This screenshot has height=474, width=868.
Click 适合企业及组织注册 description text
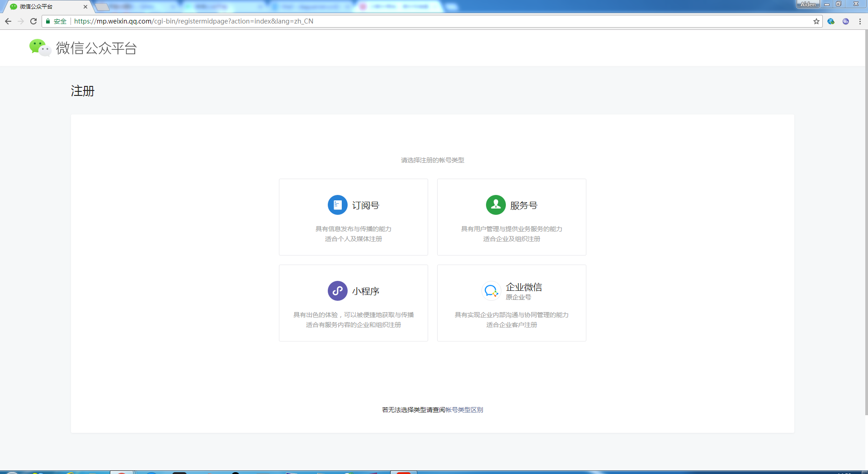pyautogui.click(x=512, y=239)
